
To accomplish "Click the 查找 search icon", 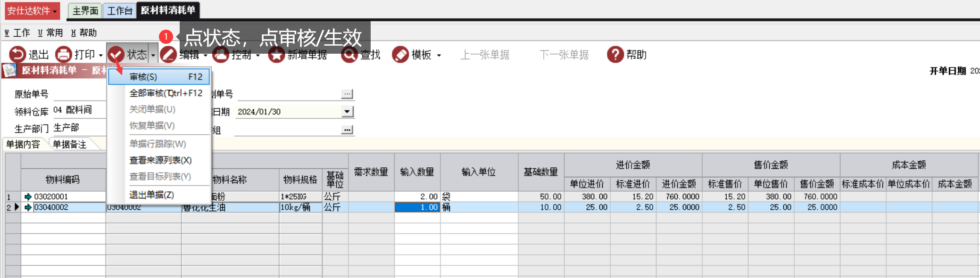I will pyautogui.click(x=349, y=55).
